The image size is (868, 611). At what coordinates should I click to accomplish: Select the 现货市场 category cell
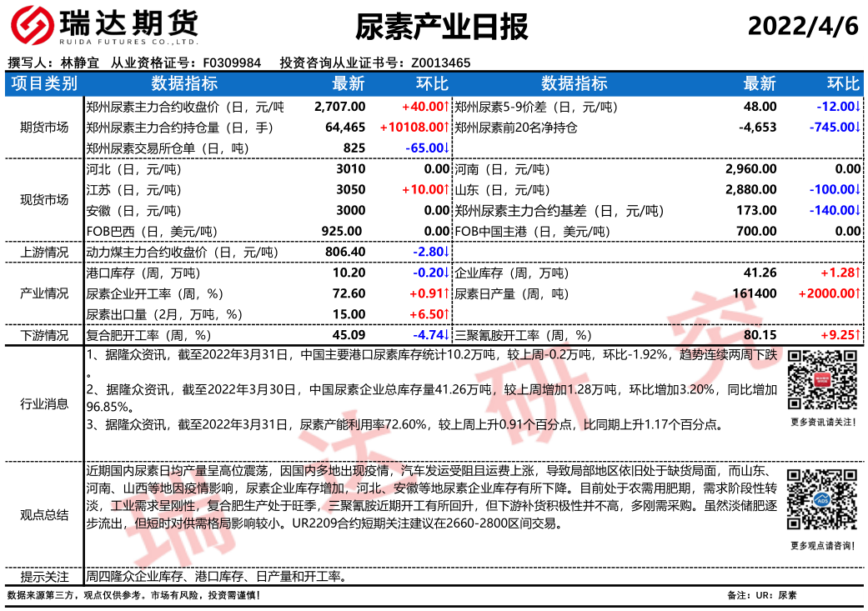point(44,200)
